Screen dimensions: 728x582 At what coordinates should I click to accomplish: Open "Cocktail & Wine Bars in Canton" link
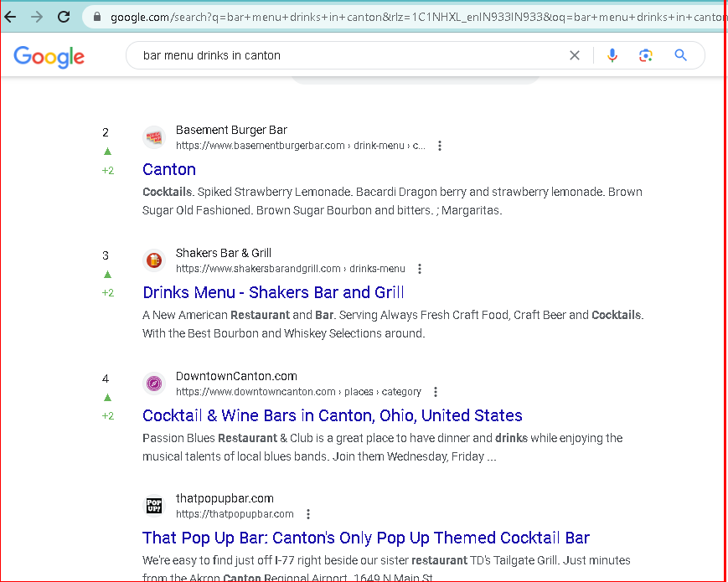tap(332, 415)
